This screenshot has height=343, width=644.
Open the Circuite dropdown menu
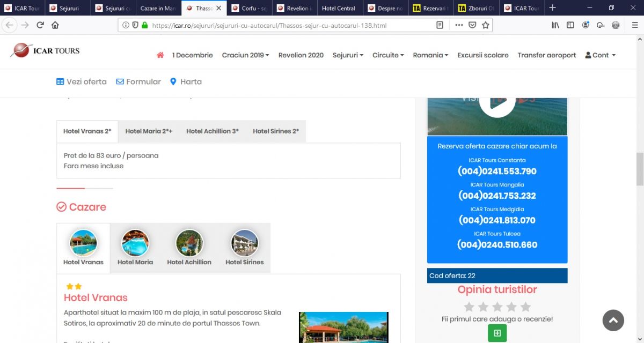click(x=388, y=55)
